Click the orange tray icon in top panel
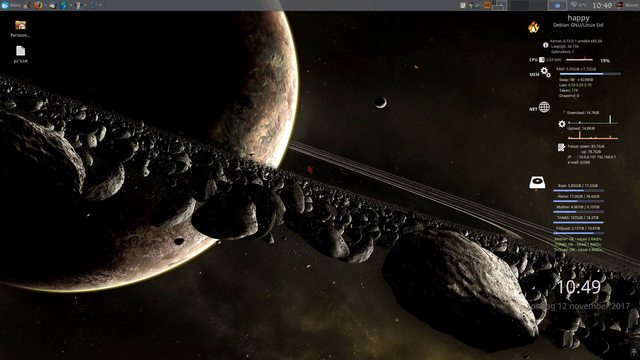The height and width of the screenshot is (360, 640). 487,5
